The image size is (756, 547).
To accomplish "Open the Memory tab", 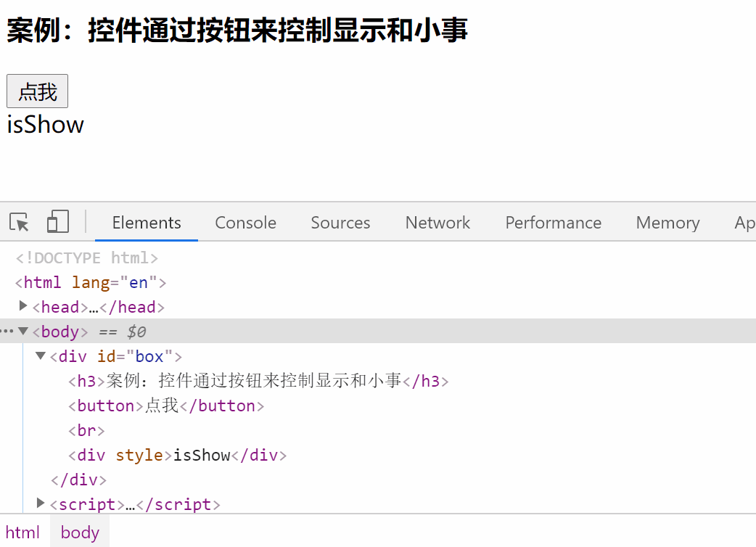I will [x=667, y=223].
